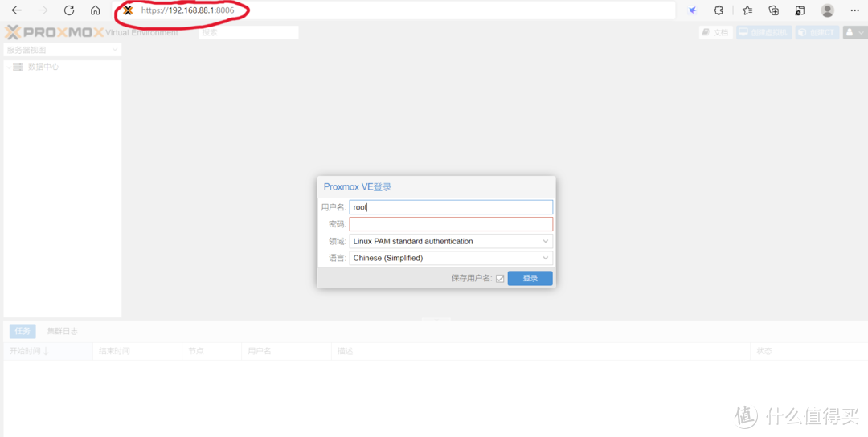This screenshot has height=437, width=868.
Task: Open the favorites star list icon
Action: (x=747, y=10)
